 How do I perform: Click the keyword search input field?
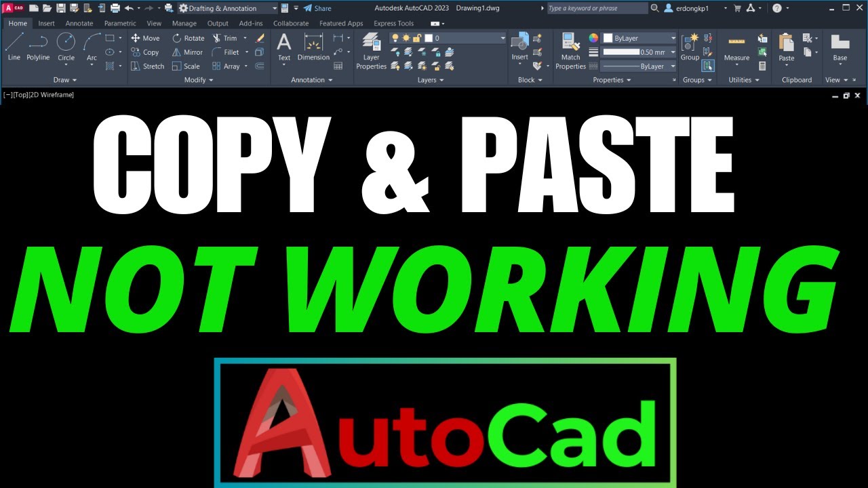click(597, 8)
